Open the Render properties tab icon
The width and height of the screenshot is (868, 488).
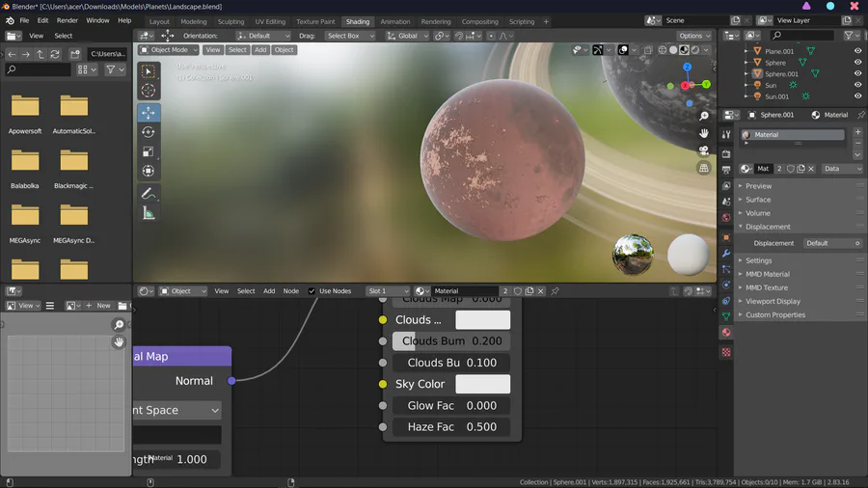coord(726,153)
